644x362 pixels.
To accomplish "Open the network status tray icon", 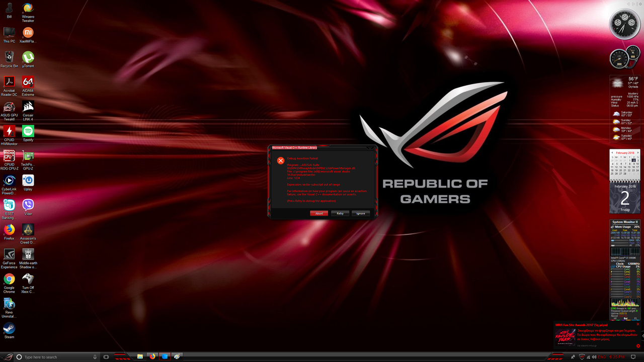I will click(588, 357).
